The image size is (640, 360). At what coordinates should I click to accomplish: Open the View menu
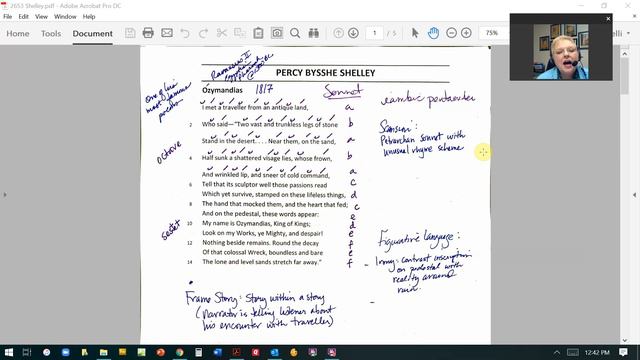point(41,17)
